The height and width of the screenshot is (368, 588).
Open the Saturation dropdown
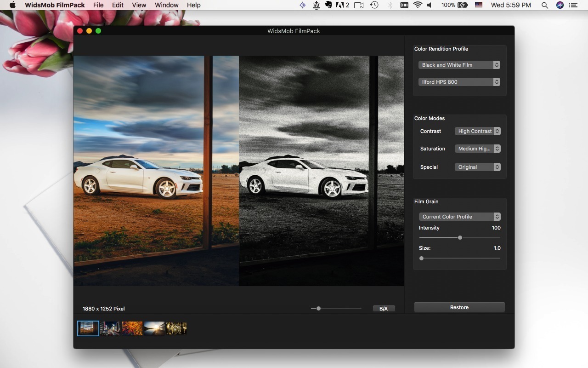tap(478, 149)
